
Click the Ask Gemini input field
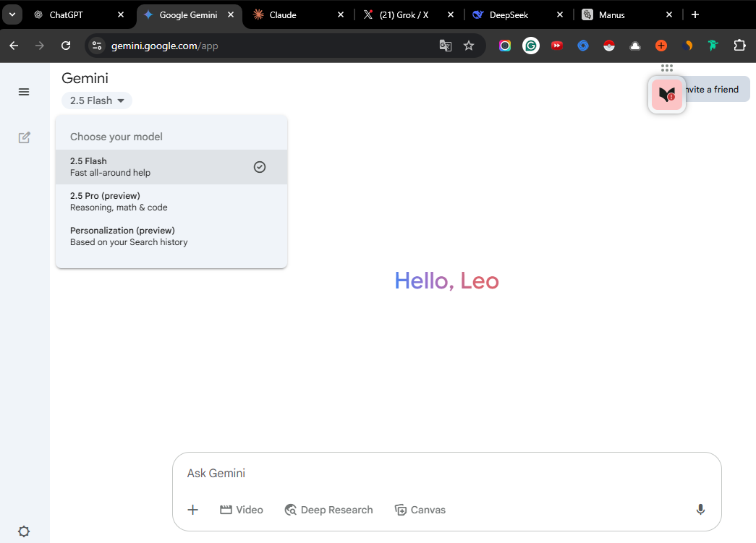point(446,473)
